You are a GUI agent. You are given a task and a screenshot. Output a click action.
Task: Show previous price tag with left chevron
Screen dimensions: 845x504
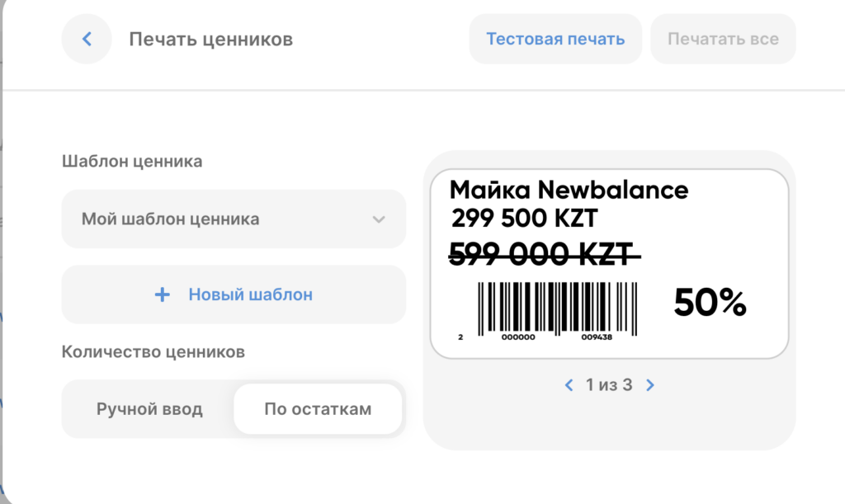point(569,385)
